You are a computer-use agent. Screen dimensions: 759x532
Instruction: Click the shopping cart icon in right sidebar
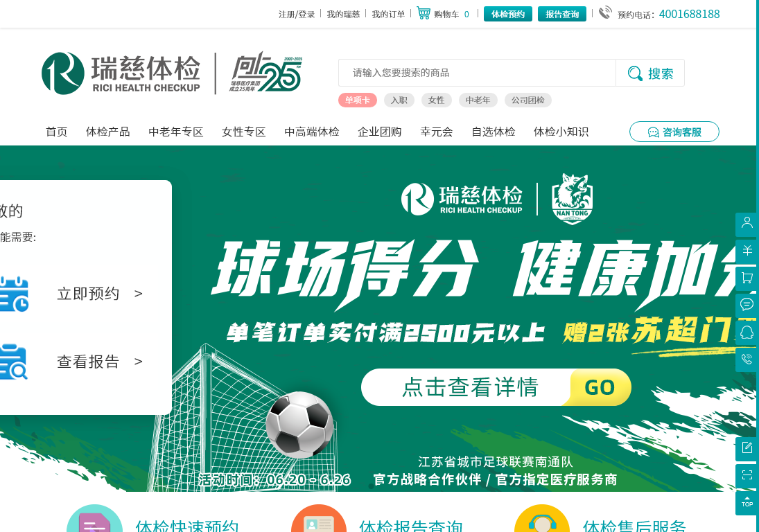click(x=747, y=278)
